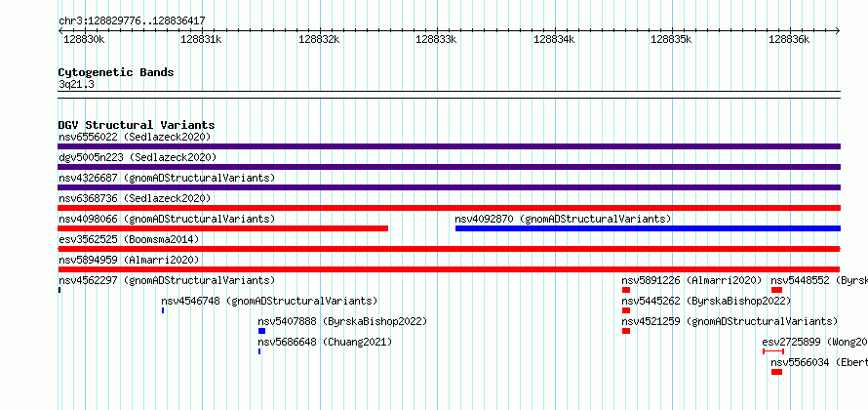Viewport: 868px width, 410px height.
Task: Click nsv4521259 (gnomADStructuralVariants) label
Action: coord(730,321)
